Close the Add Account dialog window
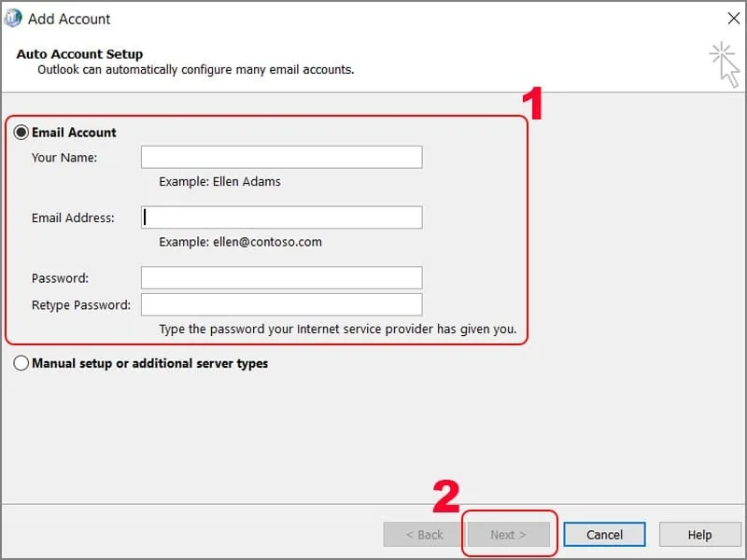This screenshot has width=747, height=560. point(733,18)
